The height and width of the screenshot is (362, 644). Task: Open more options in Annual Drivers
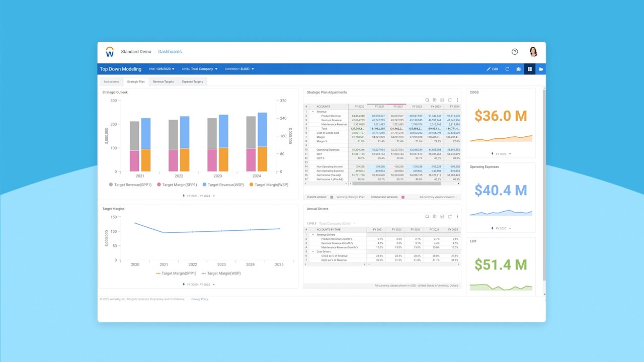point(457,217)
